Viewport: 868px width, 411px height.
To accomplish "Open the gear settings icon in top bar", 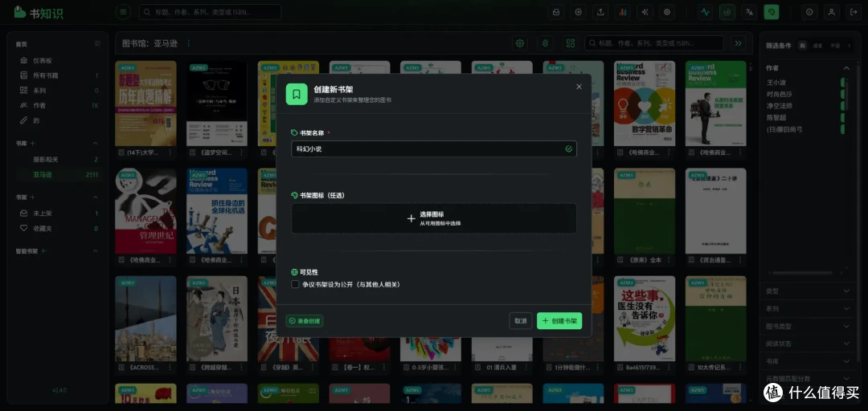I will (x=667, y=11).
